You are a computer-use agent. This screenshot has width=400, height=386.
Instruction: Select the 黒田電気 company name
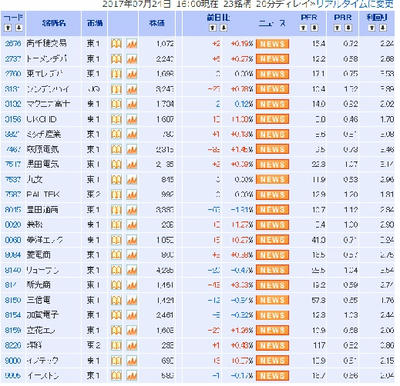tap(43, 164)
